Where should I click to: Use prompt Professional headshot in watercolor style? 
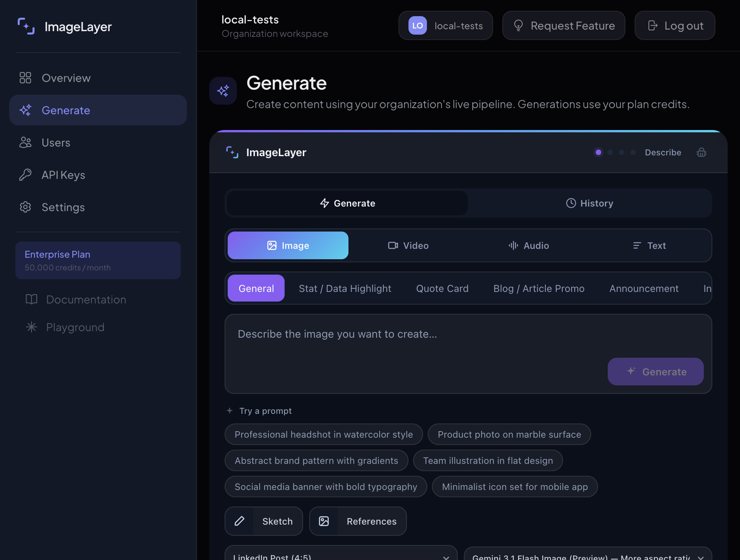click(324, 434)
